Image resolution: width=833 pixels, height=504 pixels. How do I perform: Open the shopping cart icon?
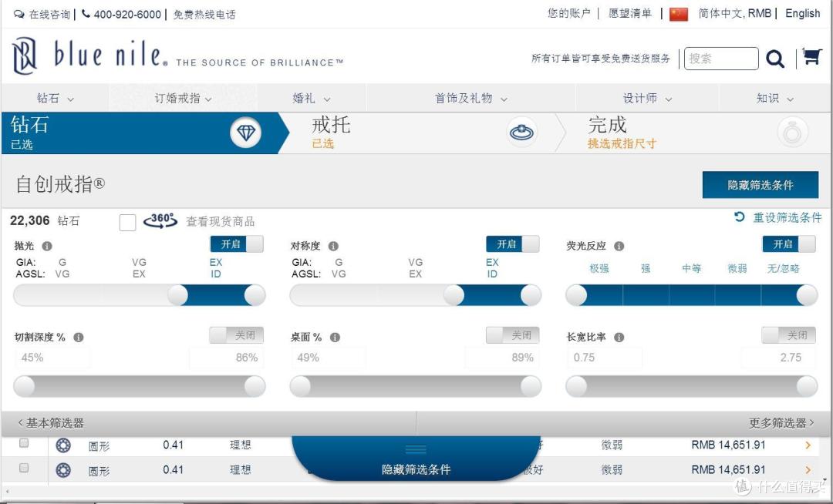[x=811, y=56]
